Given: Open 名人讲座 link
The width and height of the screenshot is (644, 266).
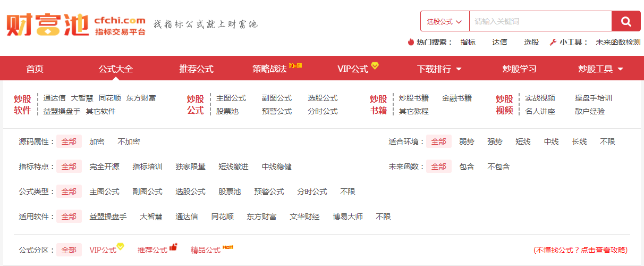Looking at the screenshot, I should coord(540,111).
